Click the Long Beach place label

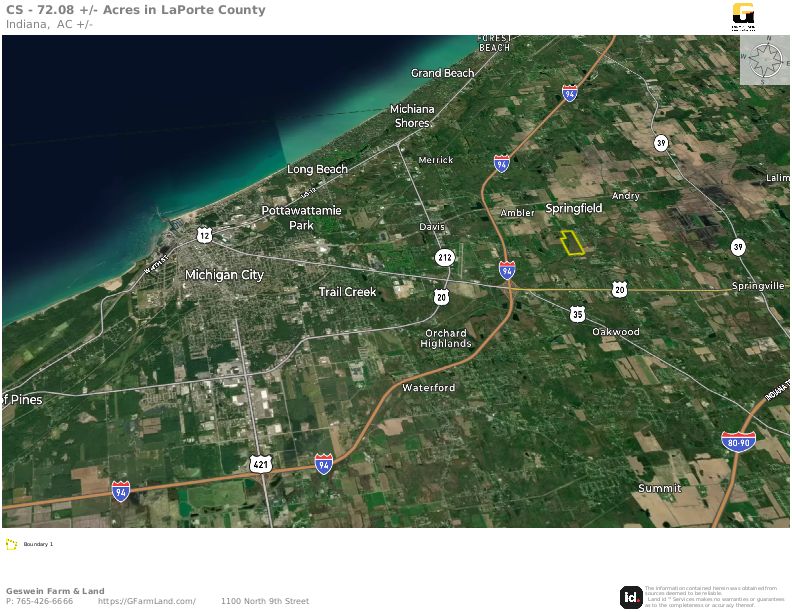(x=317, y=169)
